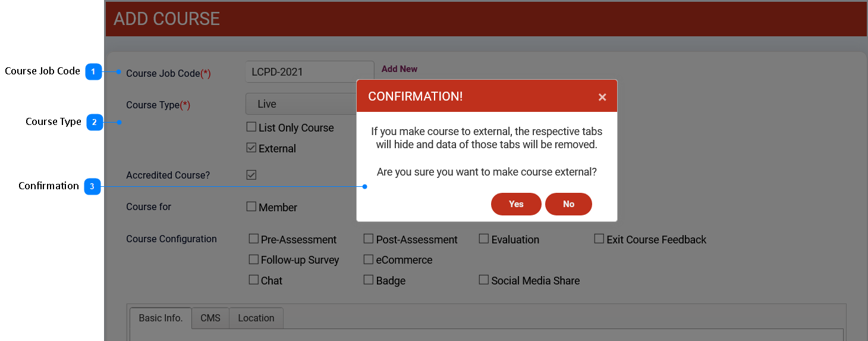The width and height of the screenshot is (868, 341).
Task: Click No in the confirmation dialog
Action: [x=568, y=204]
